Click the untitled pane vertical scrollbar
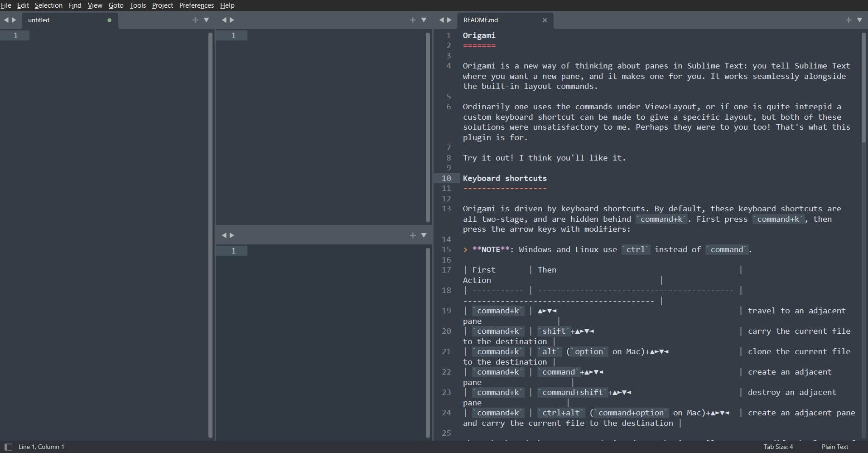The width and height of the screenshot is (868, 453). [210, 235]
